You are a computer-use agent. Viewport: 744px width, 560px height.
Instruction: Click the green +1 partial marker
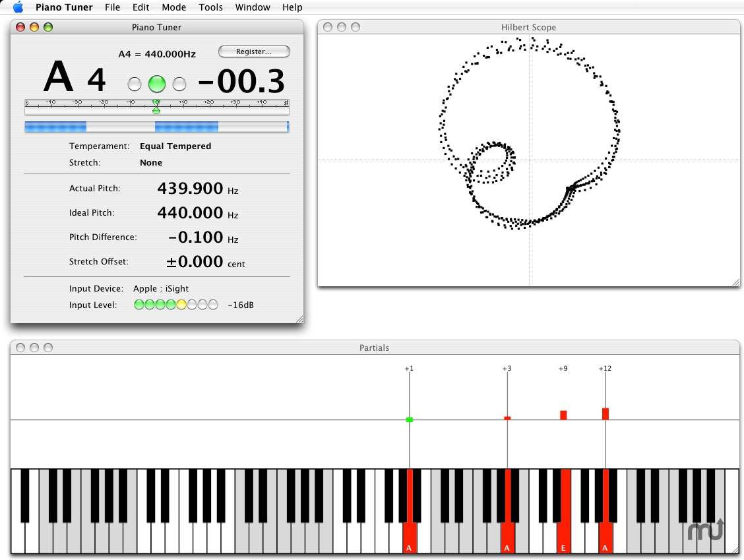(x=410, y=420)
